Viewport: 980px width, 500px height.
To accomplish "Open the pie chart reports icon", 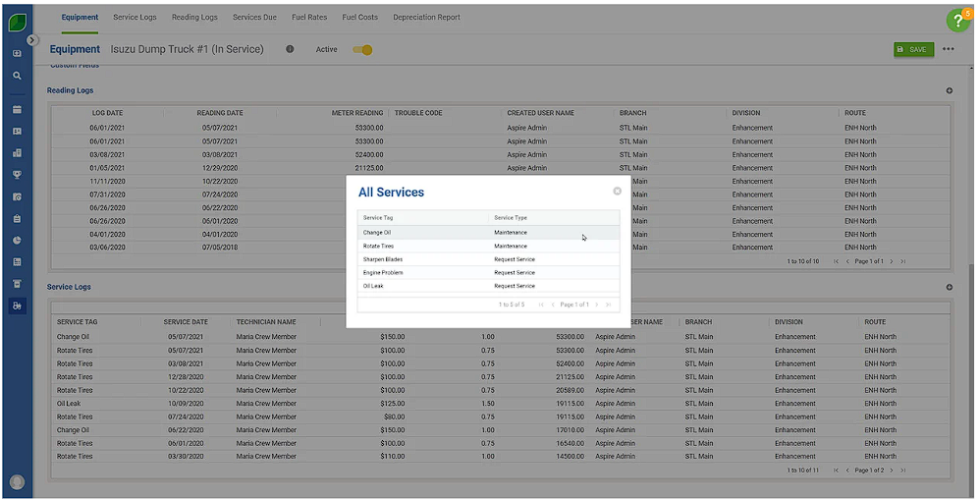I will 17,241.
